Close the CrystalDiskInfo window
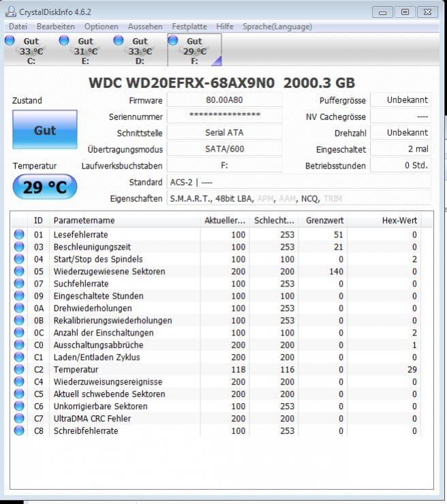This screenshot has height=504, width=447. pos(427,12)
